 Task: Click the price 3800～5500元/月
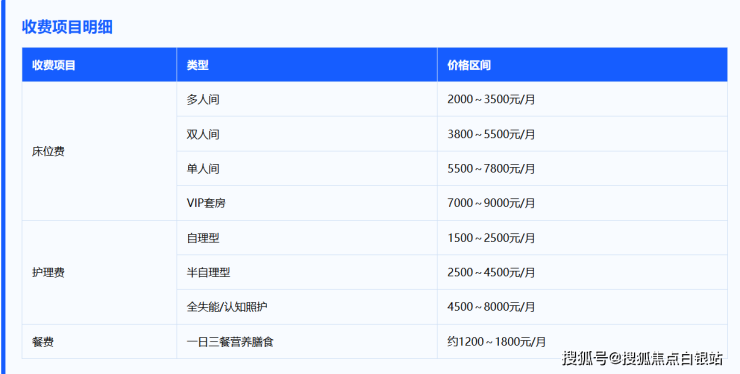click(x=491, y=134)
